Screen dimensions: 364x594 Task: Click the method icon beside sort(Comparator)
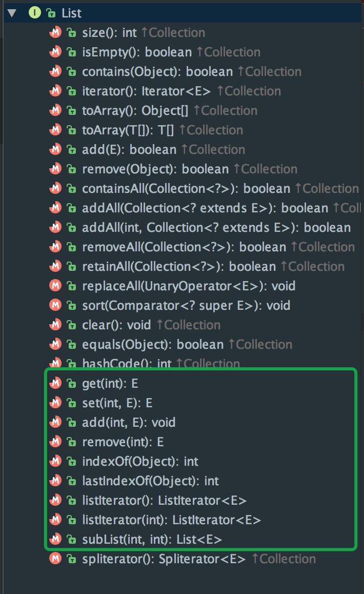(x=55, y=305)
